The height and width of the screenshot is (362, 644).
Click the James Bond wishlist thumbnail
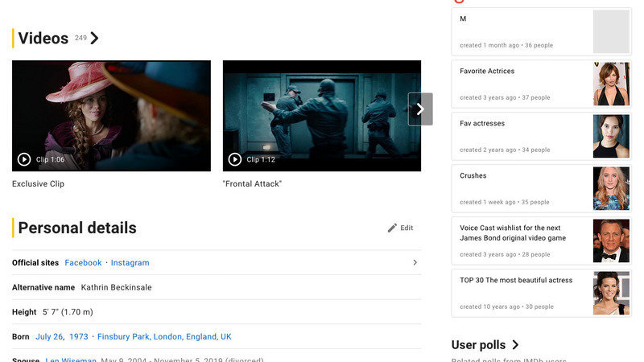[x=611, y=241]
